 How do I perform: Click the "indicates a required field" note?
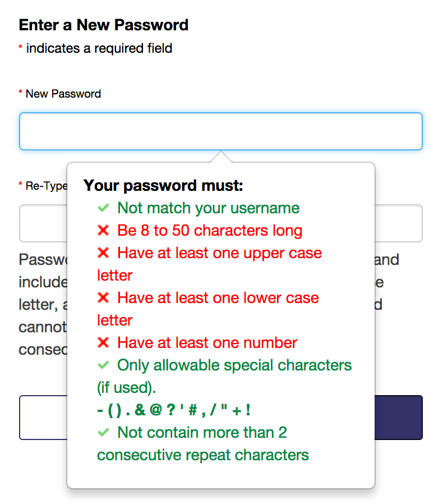(x=99, y=48)
